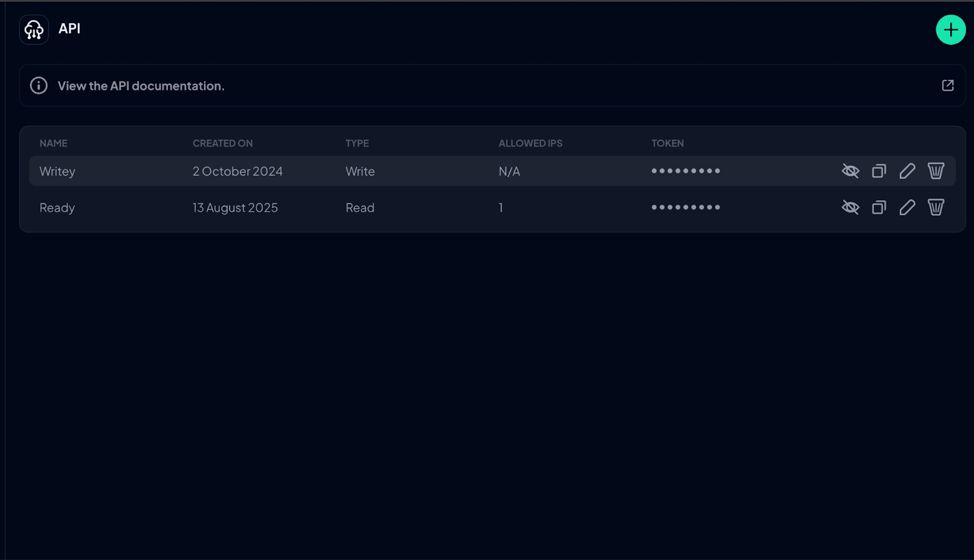Copy the Ready token to clipboard
974x560 pixels.
[878, 208]
